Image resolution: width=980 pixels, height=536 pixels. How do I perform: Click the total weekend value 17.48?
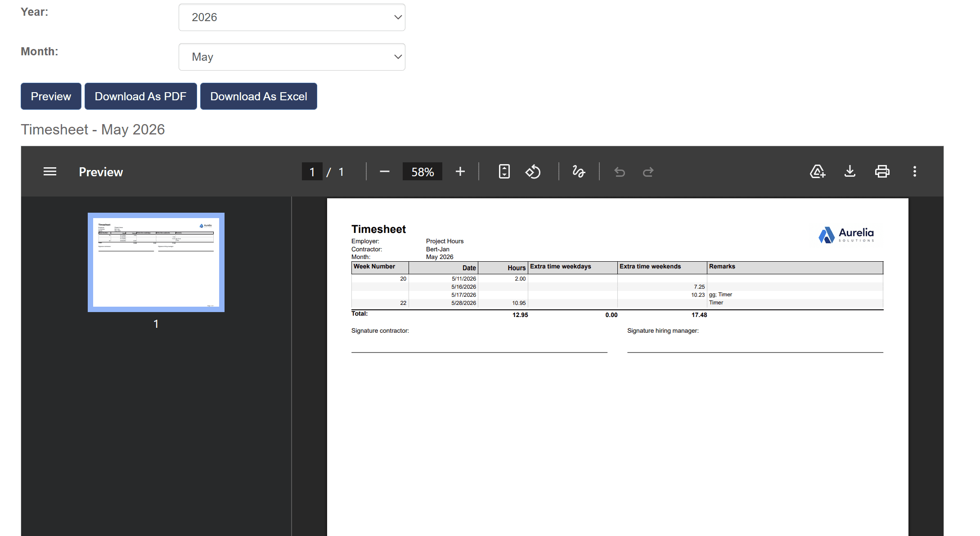699,315
